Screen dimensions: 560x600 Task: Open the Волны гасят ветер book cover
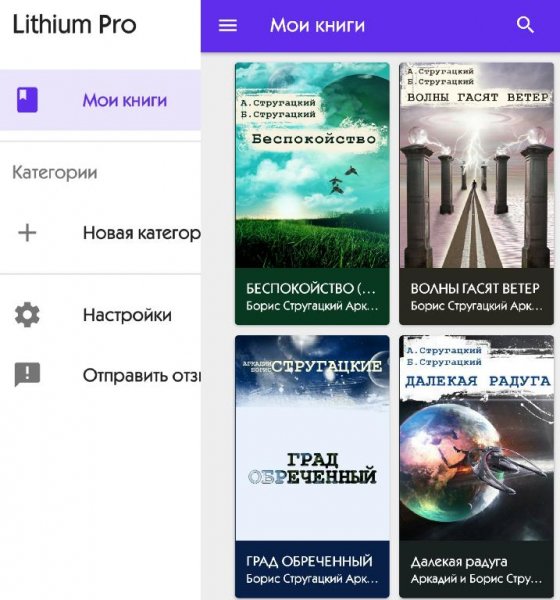[477, 165]
